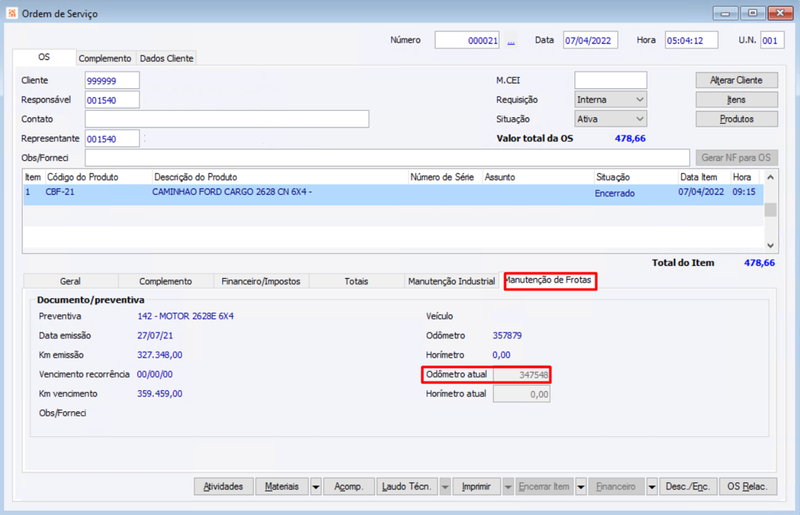Select the Financeiro/Impostos tab
800x515 pixels.
tap(261, 281)
